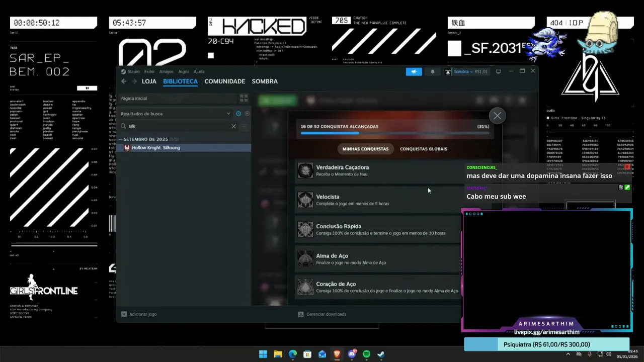This screenshot has width=644, height=362.
Task: Open Exibir menu
Action: click(x=149, y=71)
